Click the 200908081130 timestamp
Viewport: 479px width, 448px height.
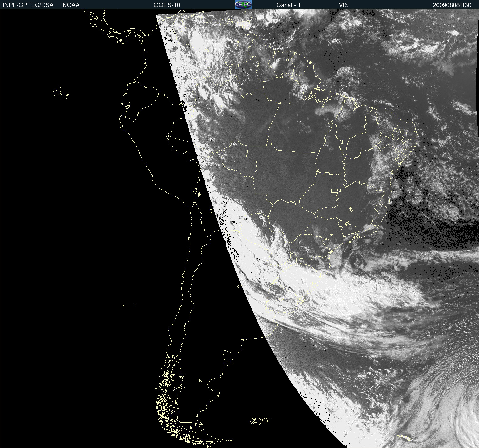click(452, 5)
